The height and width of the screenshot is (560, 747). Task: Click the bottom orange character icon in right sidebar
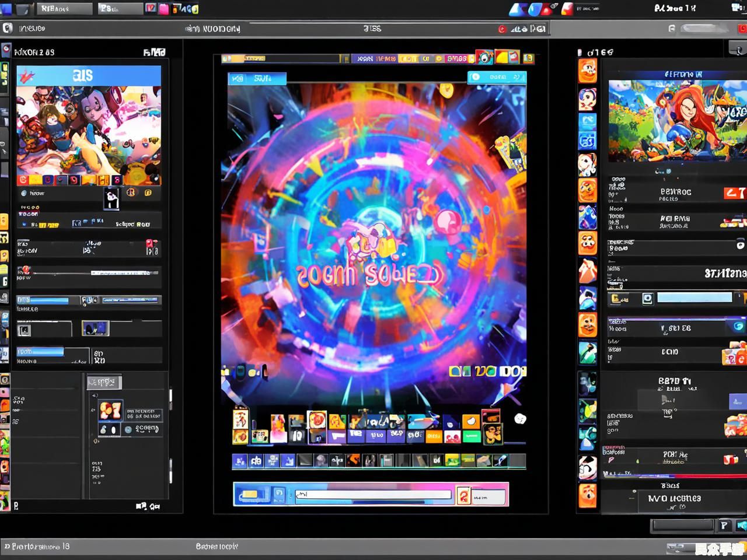tap(588, 496)
